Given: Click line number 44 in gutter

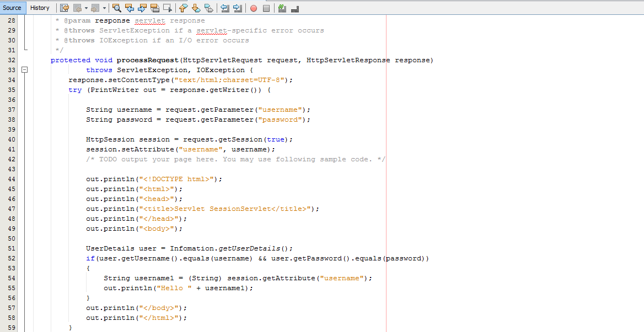Looking at the screenshot, I should coord(12,179).
